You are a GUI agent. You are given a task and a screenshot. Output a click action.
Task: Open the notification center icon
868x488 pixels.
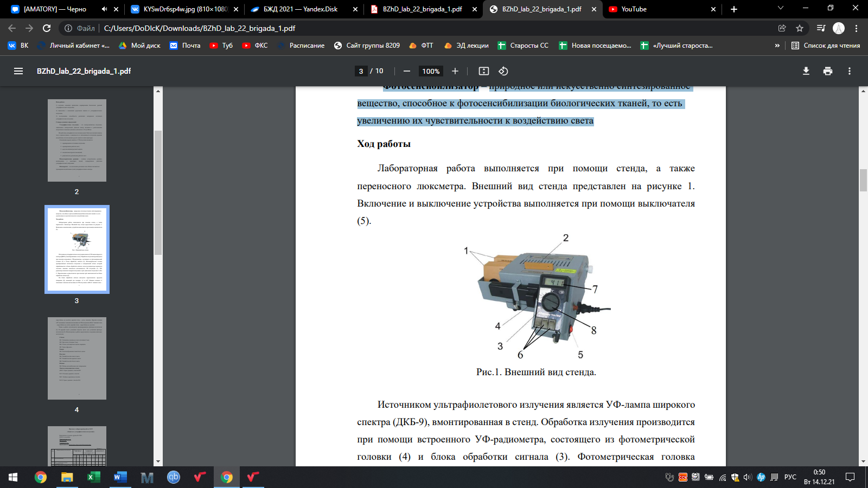coord(850,477)
